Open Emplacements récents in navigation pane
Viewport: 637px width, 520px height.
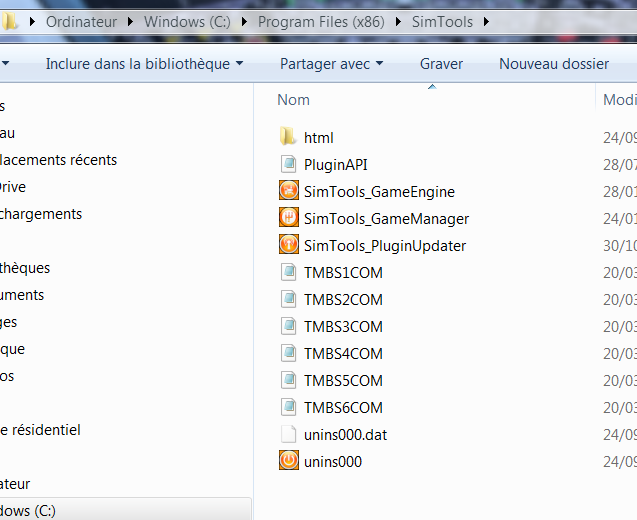(x=58, y=160)
